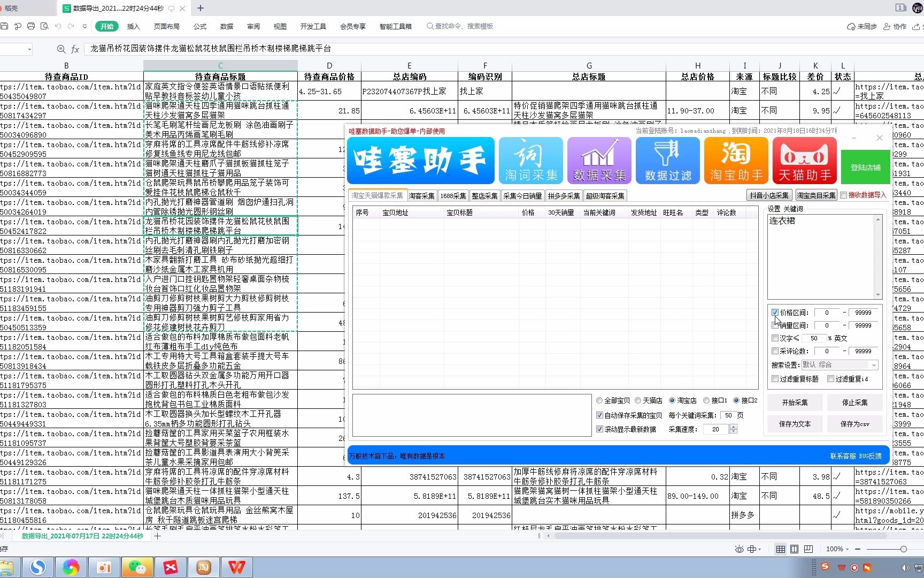The height and width of the screenshot is (578, 924).
Task: Enable 过滤重复id checkbox
Action: coord(830,379)
